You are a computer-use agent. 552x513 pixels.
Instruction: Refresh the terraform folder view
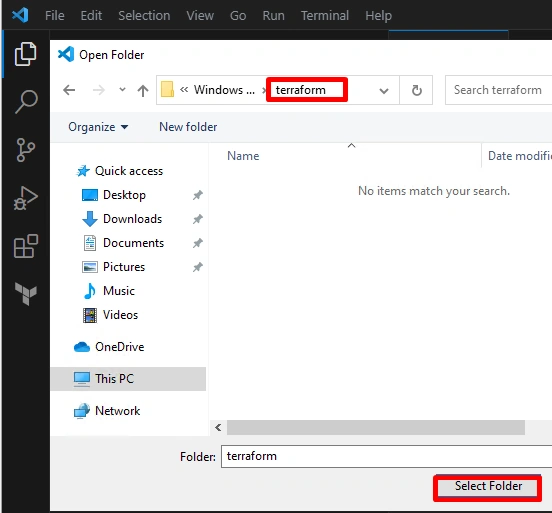coord(416,90)
